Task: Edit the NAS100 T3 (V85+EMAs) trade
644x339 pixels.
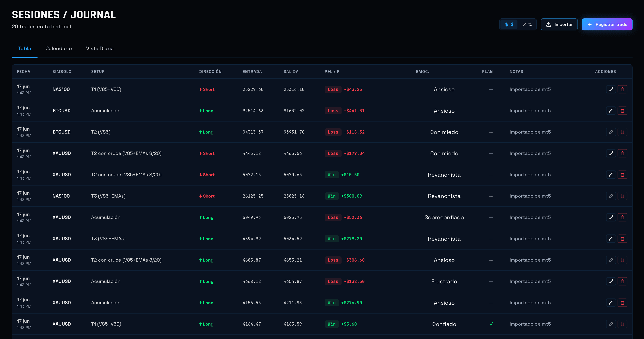Action: (611, 196)
